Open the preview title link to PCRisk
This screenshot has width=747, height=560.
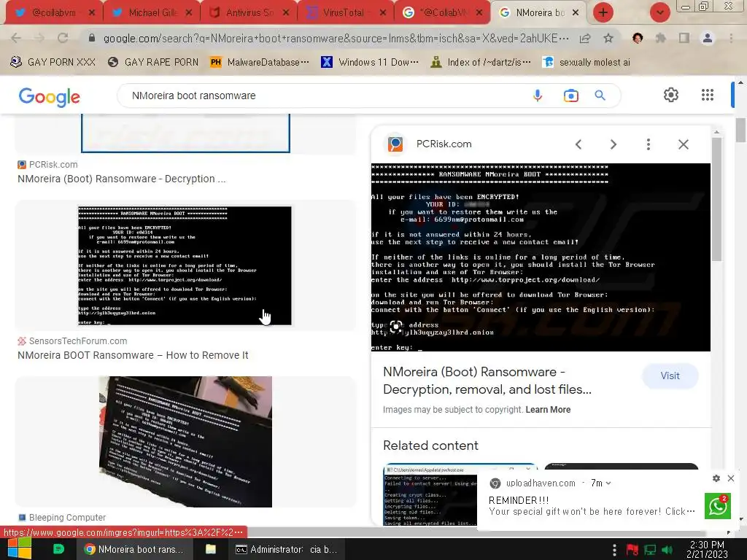click(487, 381)
